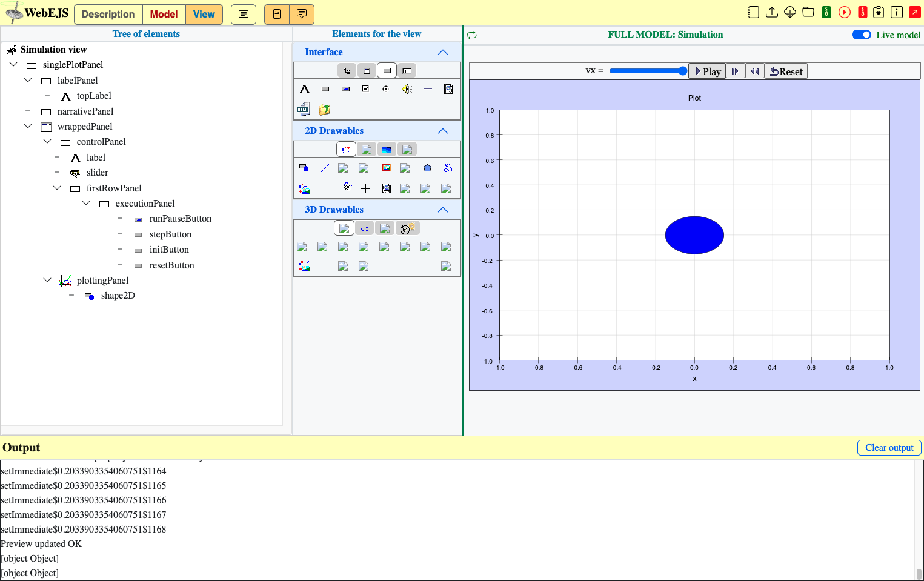Switch to the Description tab
Viewport: 924px width, 581px height.
pos(108,14)
